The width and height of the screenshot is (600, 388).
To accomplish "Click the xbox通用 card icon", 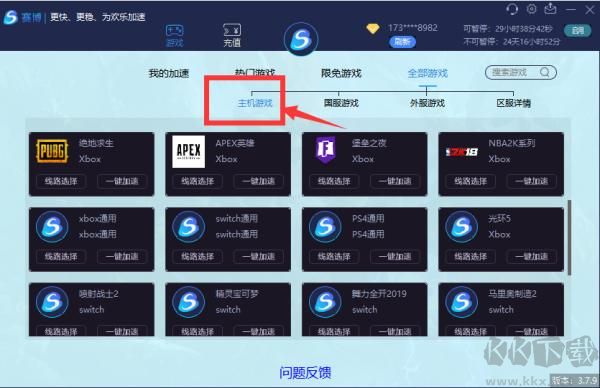I will (x=52, y=227).
